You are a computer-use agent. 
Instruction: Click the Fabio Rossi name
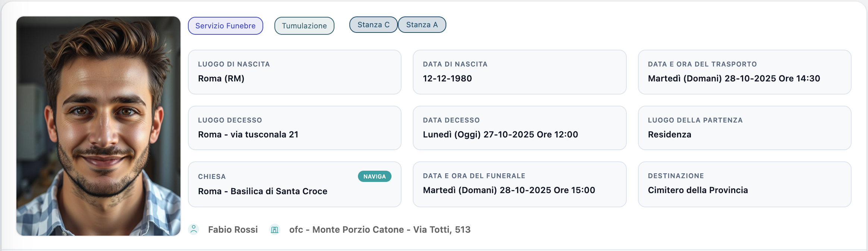(233, 229)
